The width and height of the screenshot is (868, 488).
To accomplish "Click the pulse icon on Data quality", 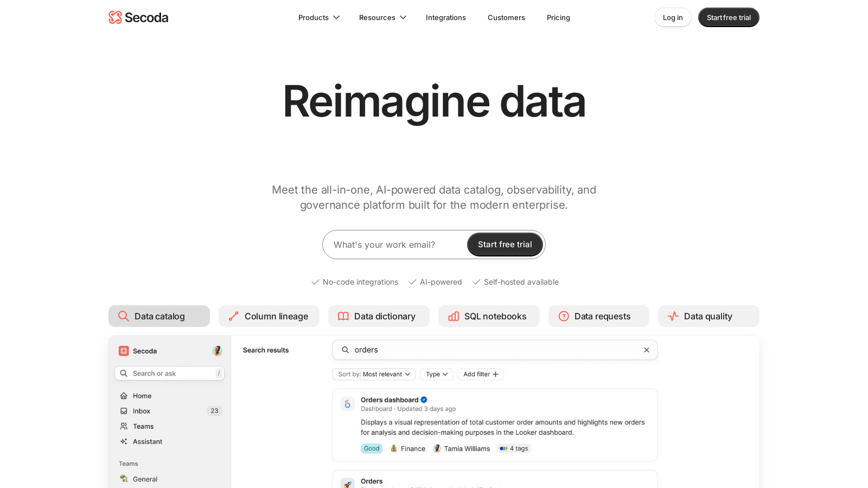I will click(673, 316).
